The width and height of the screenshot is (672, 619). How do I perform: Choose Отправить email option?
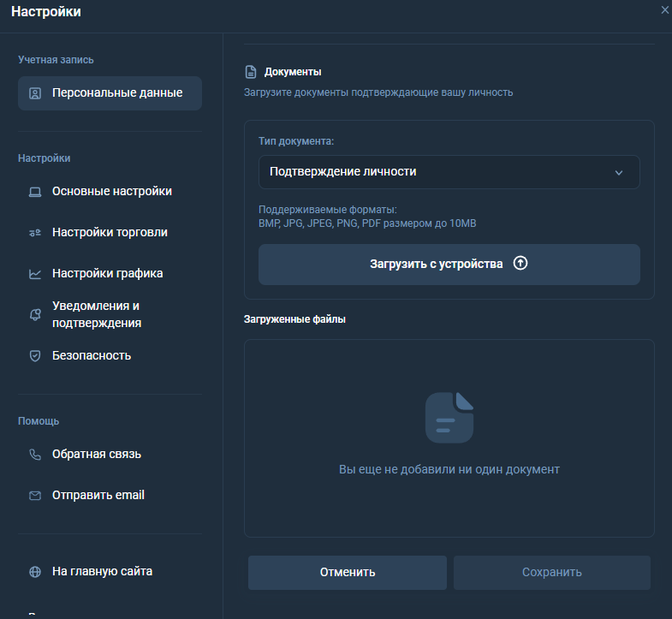pos(110,496)
